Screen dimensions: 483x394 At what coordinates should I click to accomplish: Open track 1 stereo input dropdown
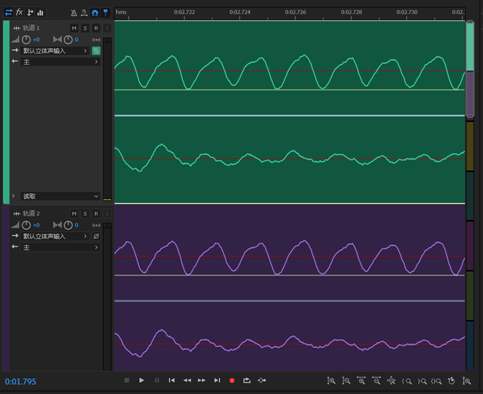(x=55, y=51)
